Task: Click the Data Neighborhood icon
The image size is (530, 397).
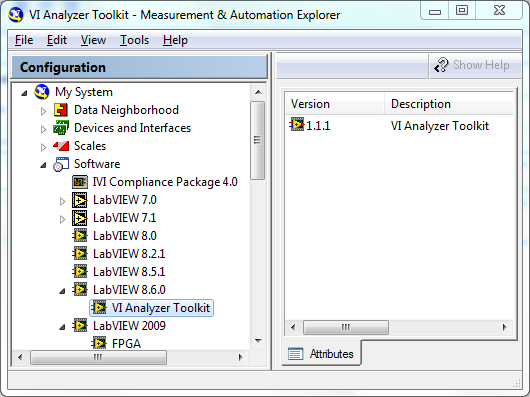Action: [61, 110]
